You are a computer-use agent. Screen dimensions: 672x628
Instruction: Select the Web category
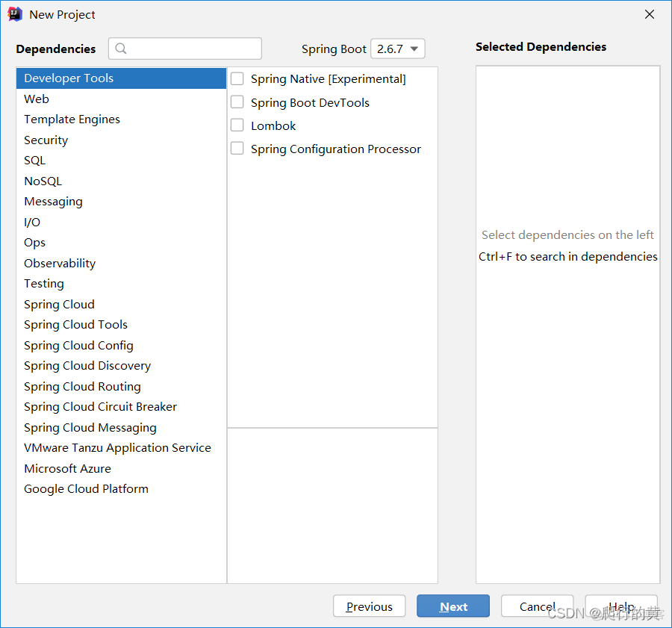click(x=37, y=99)
